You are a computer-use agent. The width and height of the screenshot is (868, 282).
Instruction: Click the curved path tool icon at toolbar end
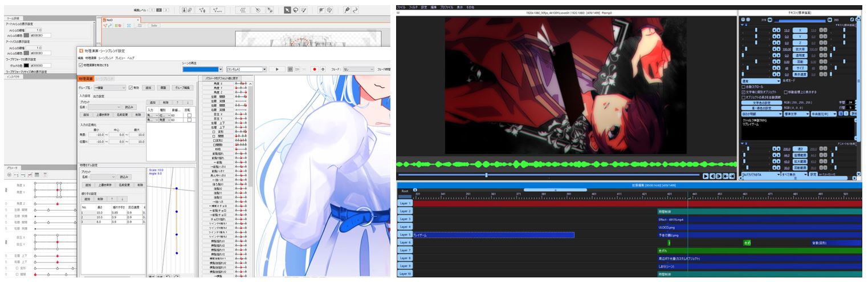pos(355,10)
